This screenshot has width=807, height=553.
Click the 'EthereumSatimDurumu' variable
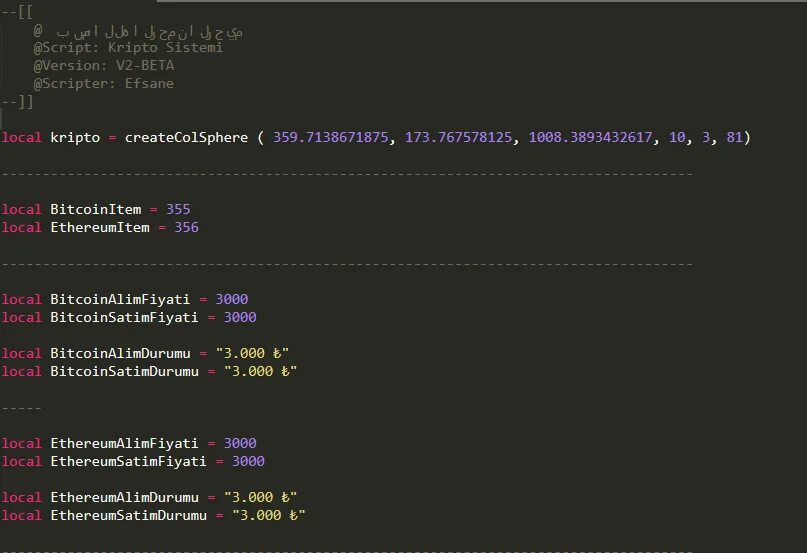(128, 516)
